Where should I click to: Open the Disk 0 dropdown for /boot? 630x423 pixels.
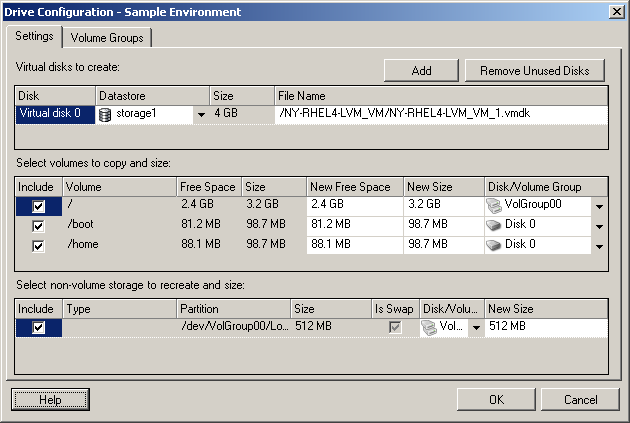click(598, 226)
